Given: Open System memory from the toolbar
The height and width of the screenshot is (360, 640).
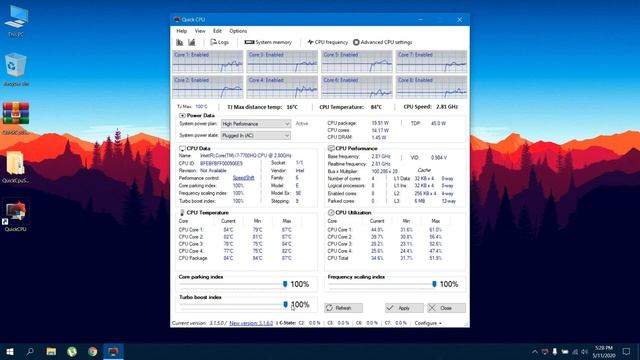Looking at the screenshot, I should click(x=268, y=42).
